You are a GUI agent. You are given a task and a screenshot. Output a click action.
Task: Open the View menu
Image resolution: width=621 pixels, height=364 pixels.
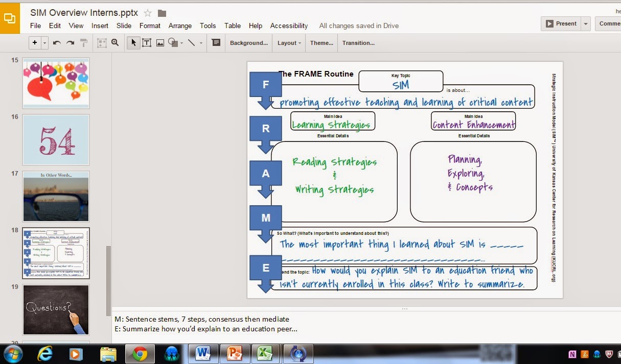click(76, 26)
